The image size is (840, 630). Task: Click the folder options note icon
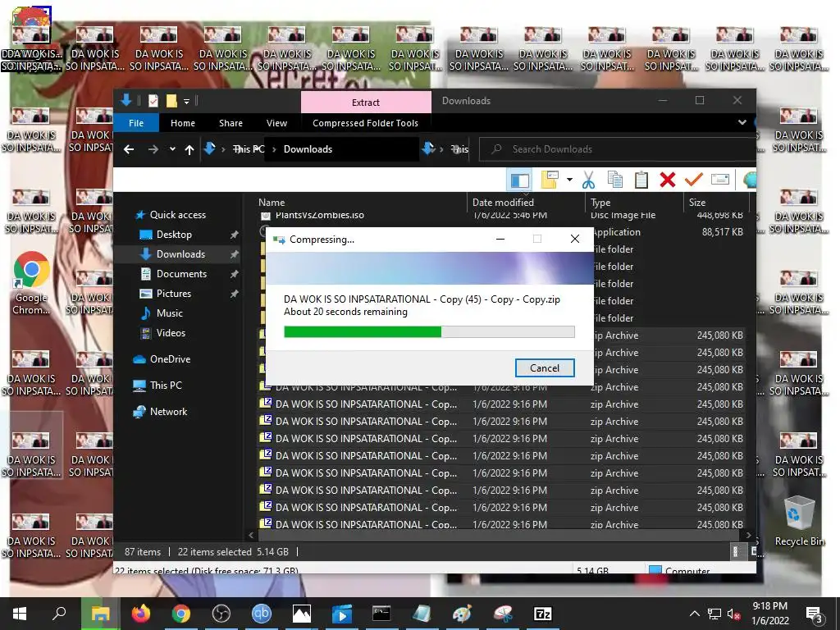tap(550, 180)
